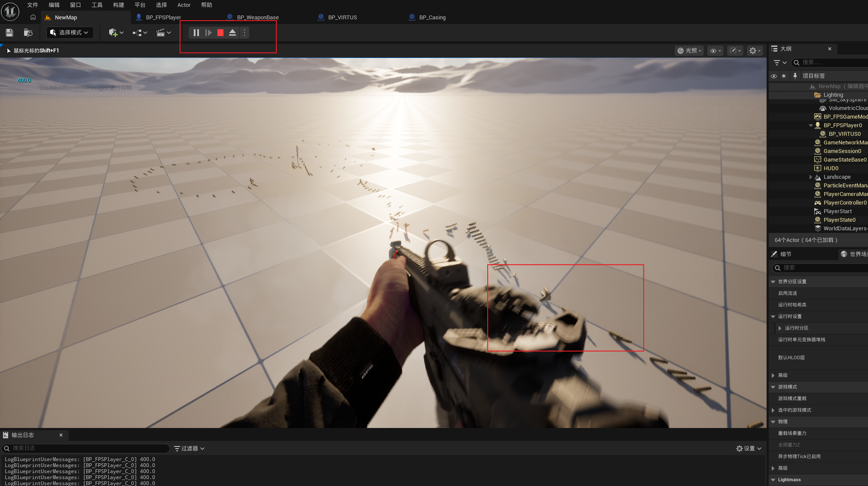Select PlayerStart in the Outliner

coord(837,211)
